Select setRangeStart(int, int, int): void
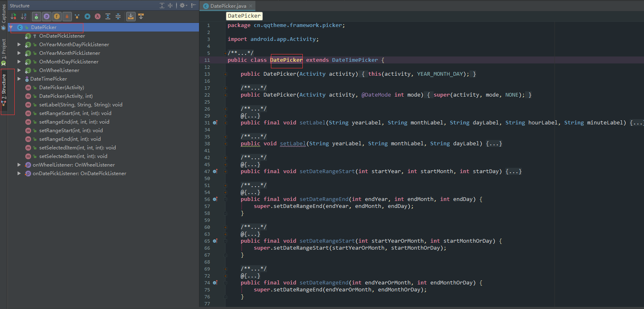 pyautogui.click(x=75, y=113)
